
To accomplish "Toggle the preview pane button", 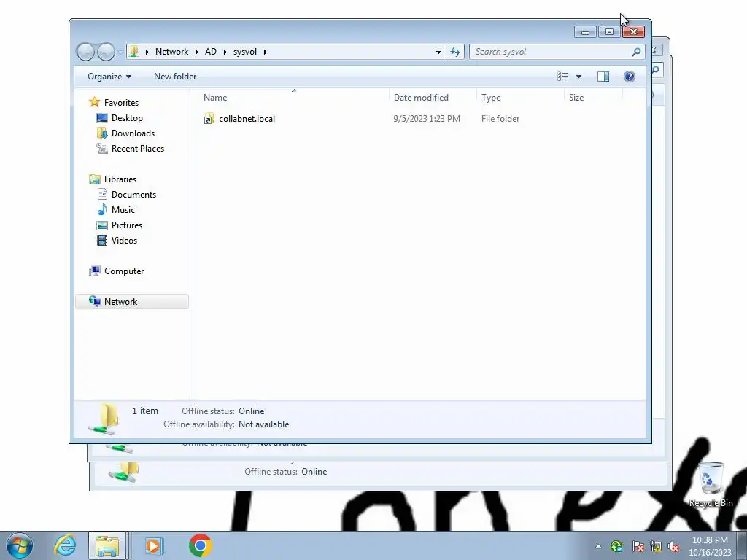I will [x=603, y=76].
